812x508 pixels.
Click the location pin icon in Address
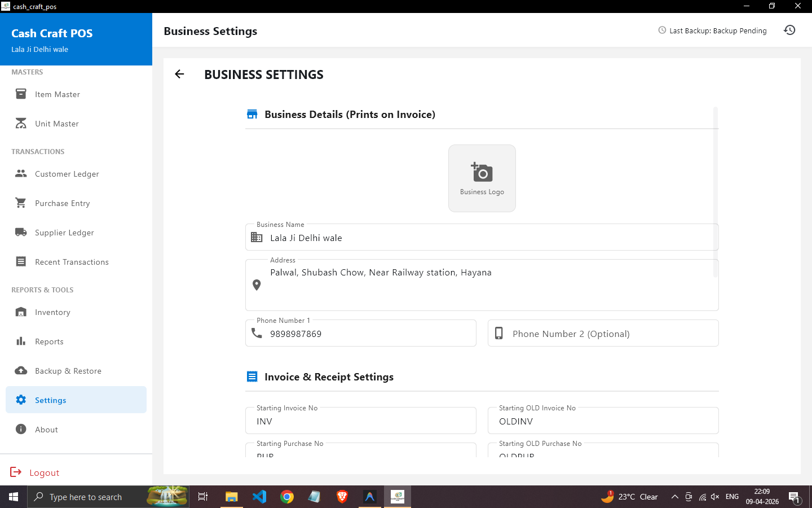click(257, 285)
